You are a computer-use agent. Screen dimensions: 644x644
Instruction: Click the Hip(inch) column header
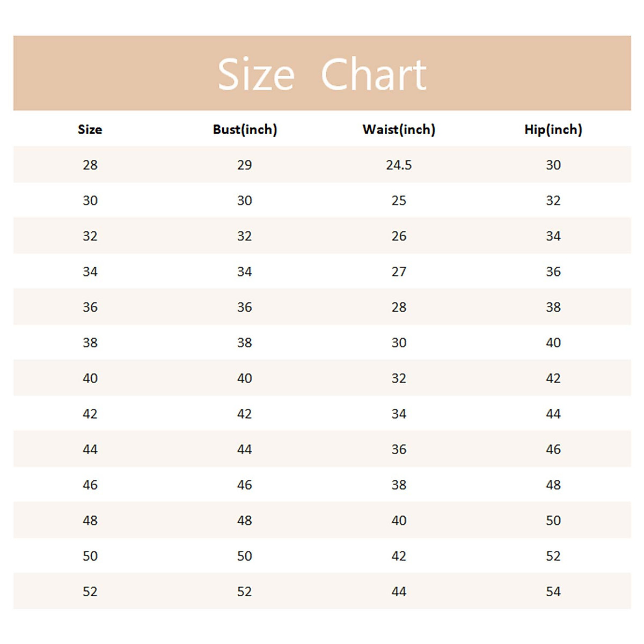pos(553,129)
